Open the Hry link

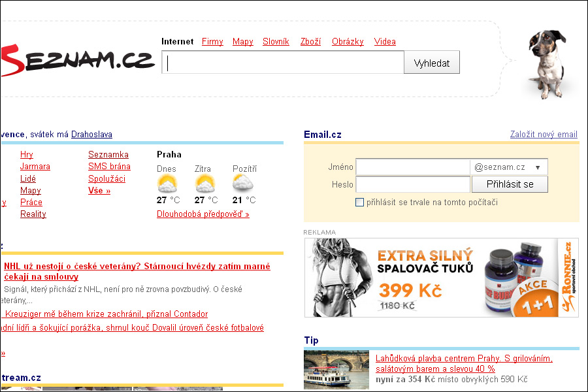click(27, 155)
